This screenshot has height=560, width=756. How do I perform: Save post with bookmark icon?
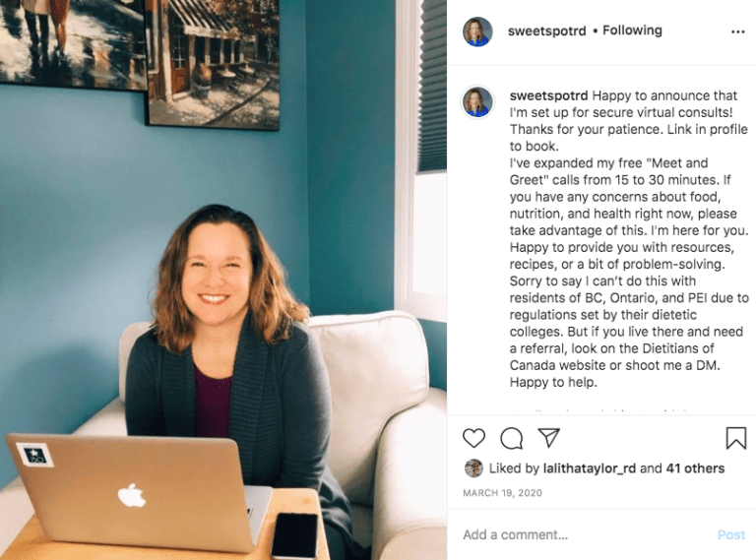[735, 438]
